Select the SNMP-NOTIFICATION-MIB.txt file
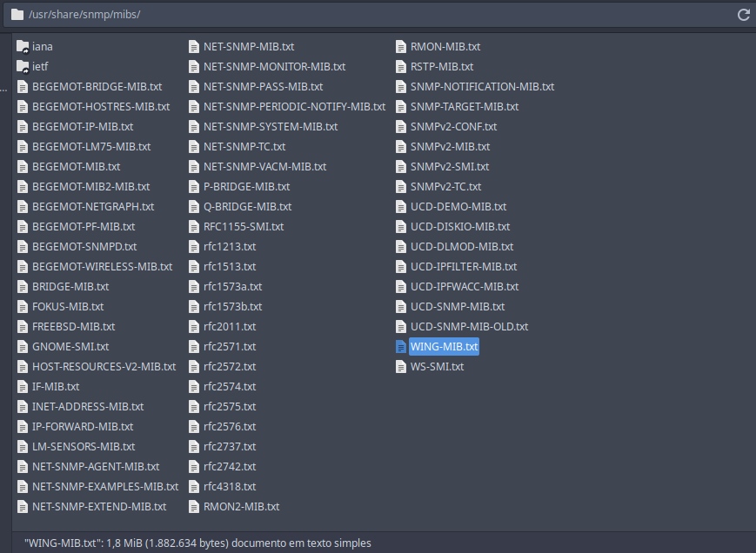The image size is (756, 553). click(x=482, y=87)
